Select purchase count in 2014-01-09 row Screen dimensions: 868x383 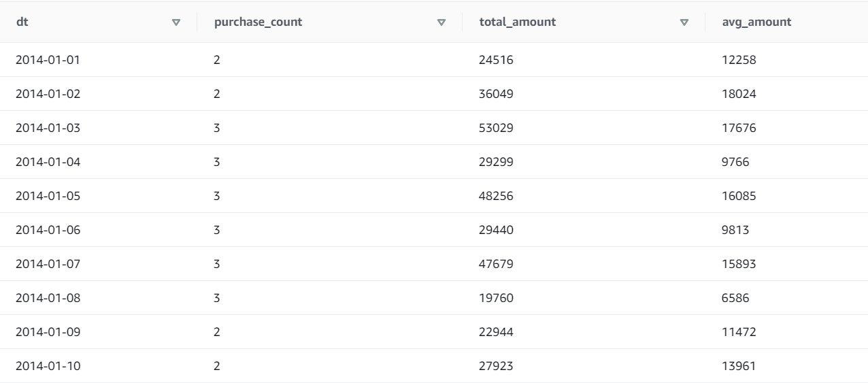(x=217, y=332)
